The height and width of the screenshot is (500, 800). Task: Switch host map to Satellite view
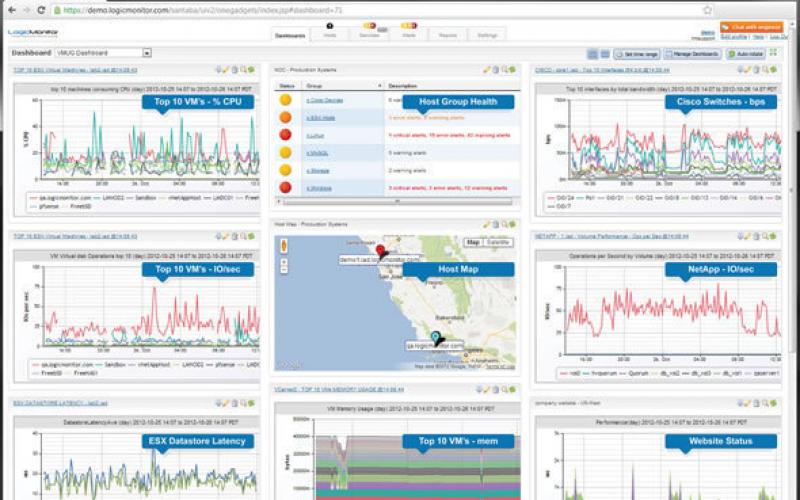pos(497,242)
